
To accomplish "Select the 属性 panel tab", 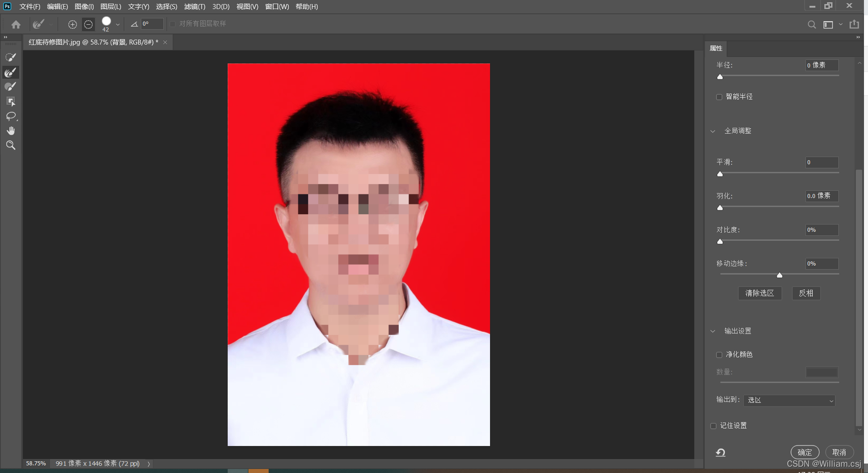I will click(716, 48).
